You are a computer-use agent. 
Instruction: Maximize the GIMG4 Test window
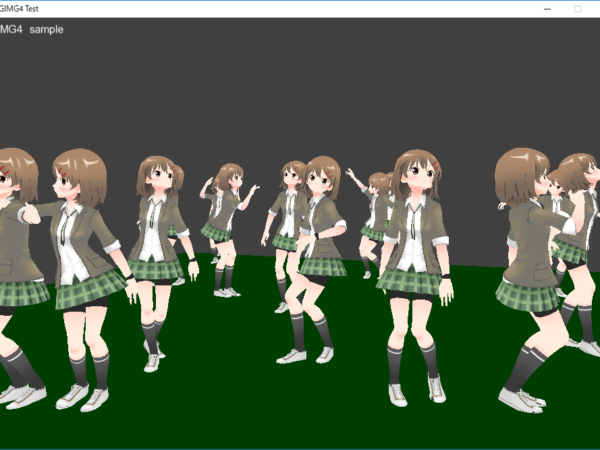click(577, 9)
